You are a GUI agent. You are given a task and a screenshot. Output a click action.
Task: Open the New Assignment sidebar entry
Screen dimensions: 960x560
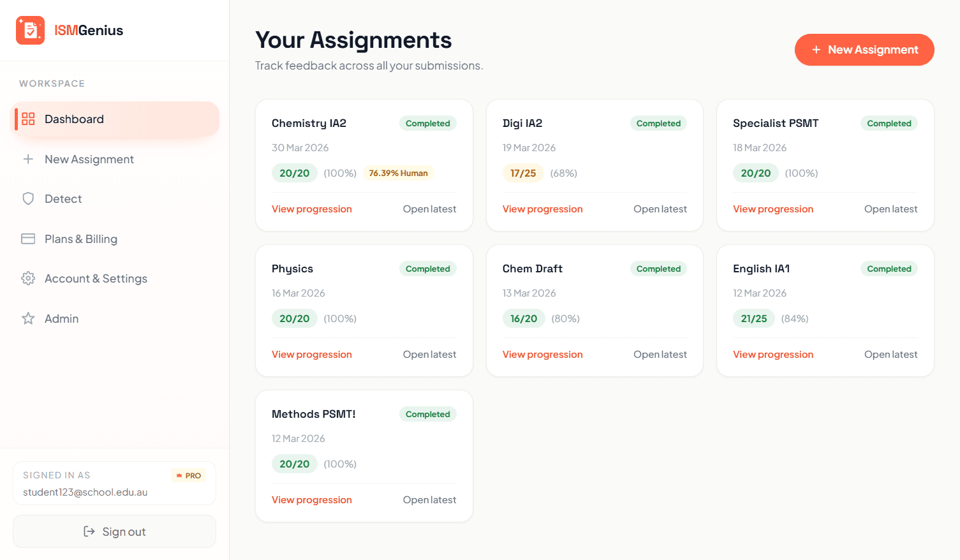tap(89, 159)
